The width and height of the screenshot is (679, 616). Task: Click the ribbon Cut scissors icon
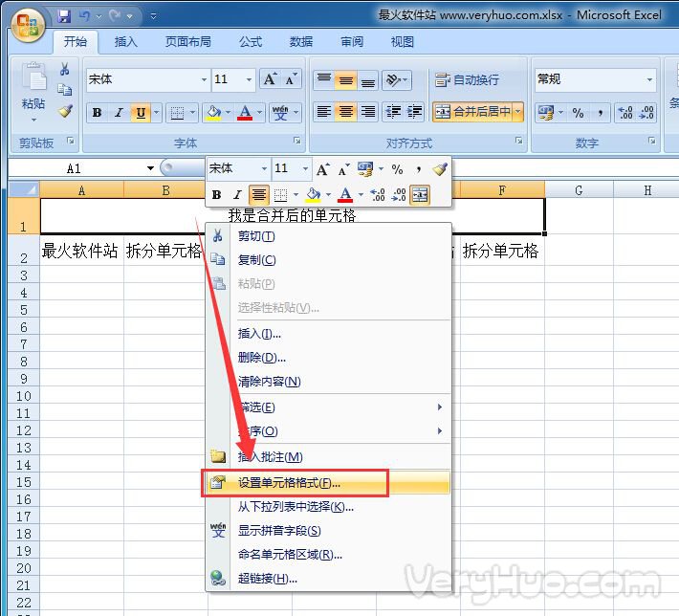click(x=64, y=69)
